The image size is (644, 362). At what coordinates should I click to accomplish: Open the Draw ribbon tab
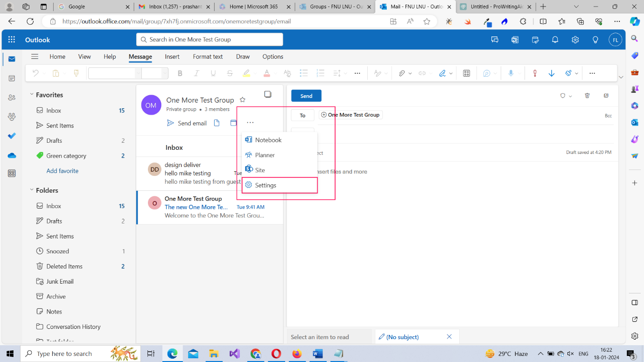243,56
